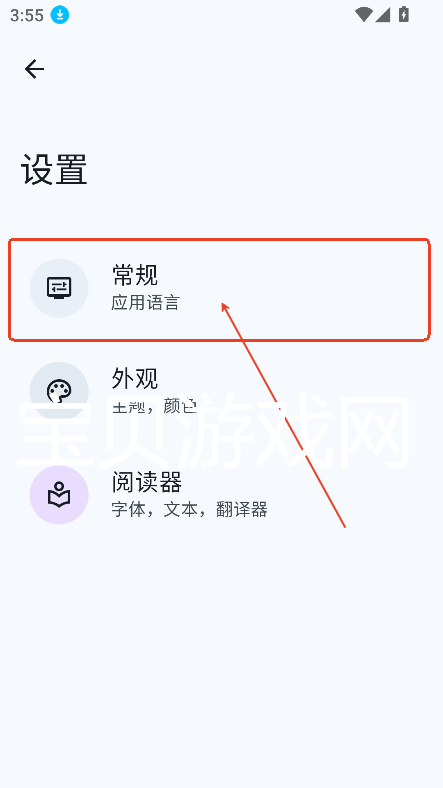Tap the 设置 page title
The height and width of the screenshot is (788, 443).
(x=54, y=169)
